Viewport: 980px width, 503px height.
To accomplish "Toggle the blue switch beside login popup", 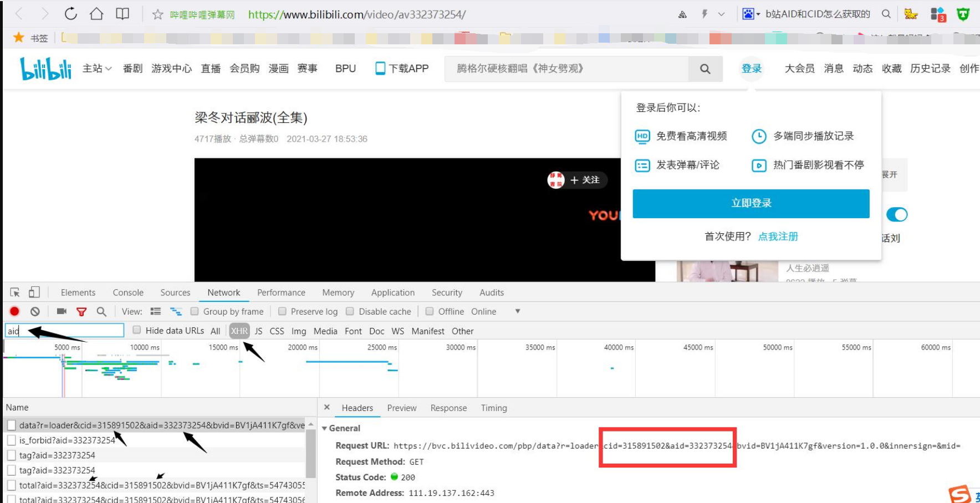I will 897,214.
